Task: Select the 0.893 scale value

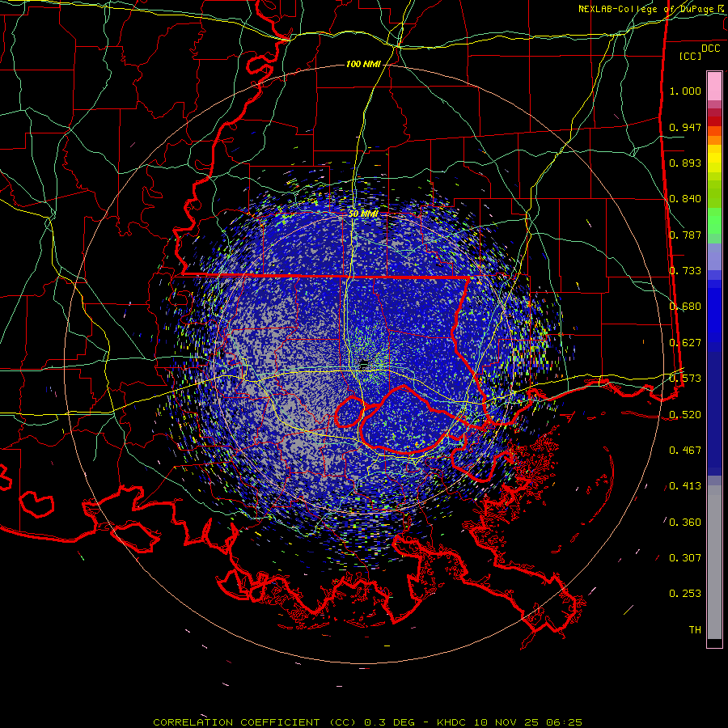Action: 685,163
